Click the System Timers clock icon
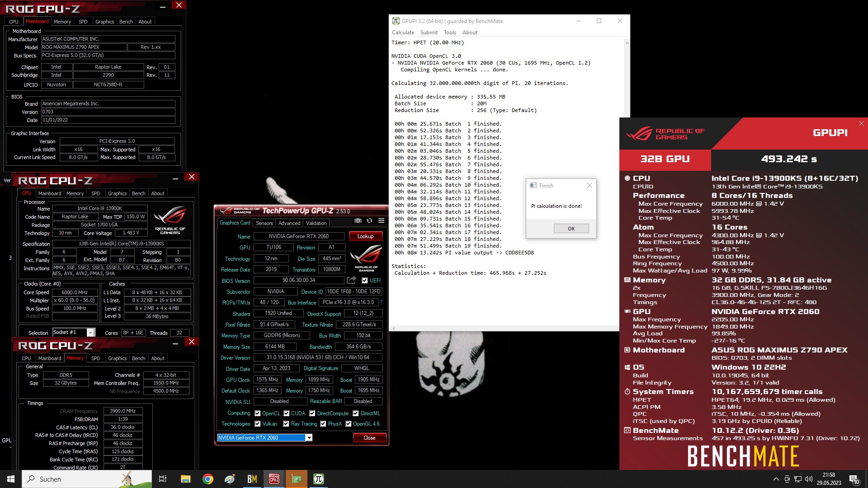Image resolution: width=868 pixels, height=488 pixels. (x=627, y=392)
